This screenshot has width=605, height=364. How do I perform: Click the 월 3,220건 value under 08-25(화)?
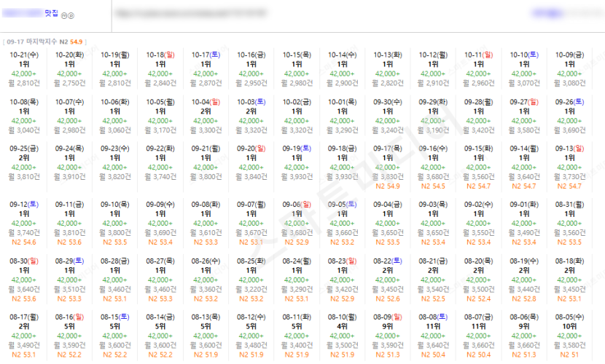point(251,289)
